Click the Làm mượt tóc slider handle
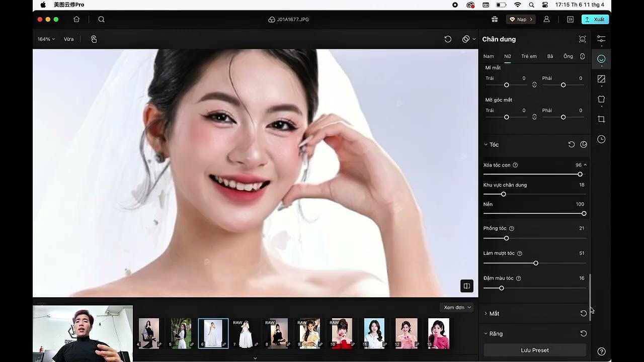Screen dimensions: 644x362 tap(536, 263)
